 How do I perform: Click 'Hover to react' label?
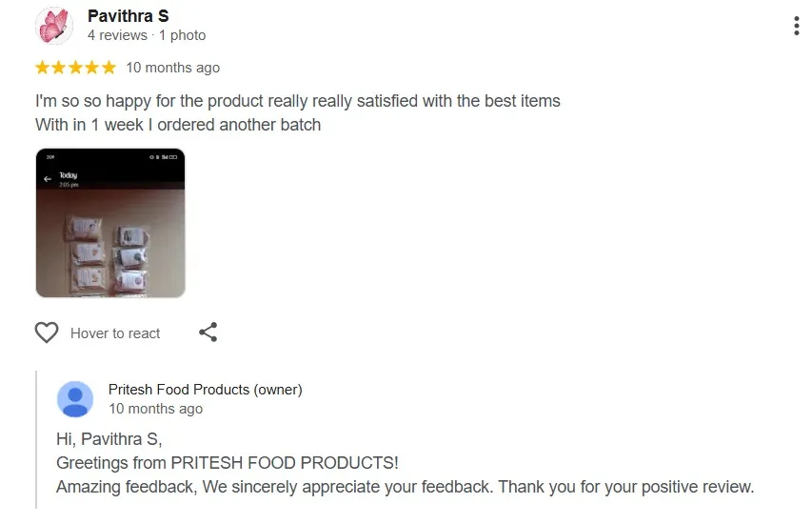[115, 333]
